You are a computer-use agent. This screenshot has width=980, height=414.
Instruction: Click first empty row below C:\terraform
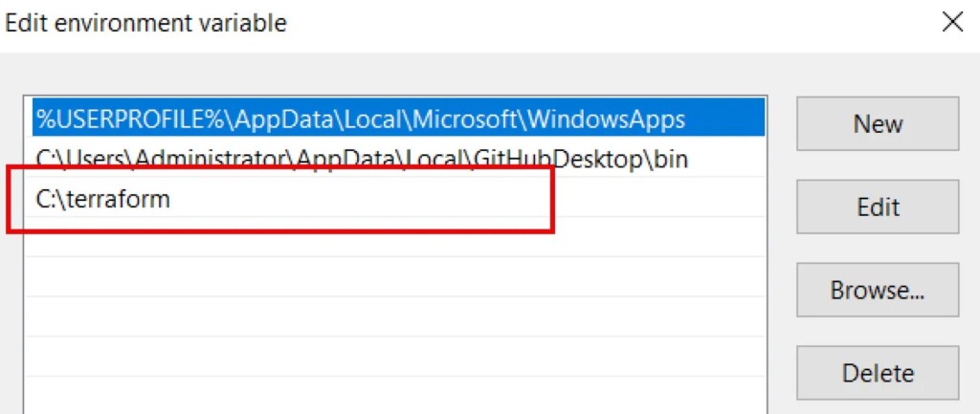tap(383, 237)
